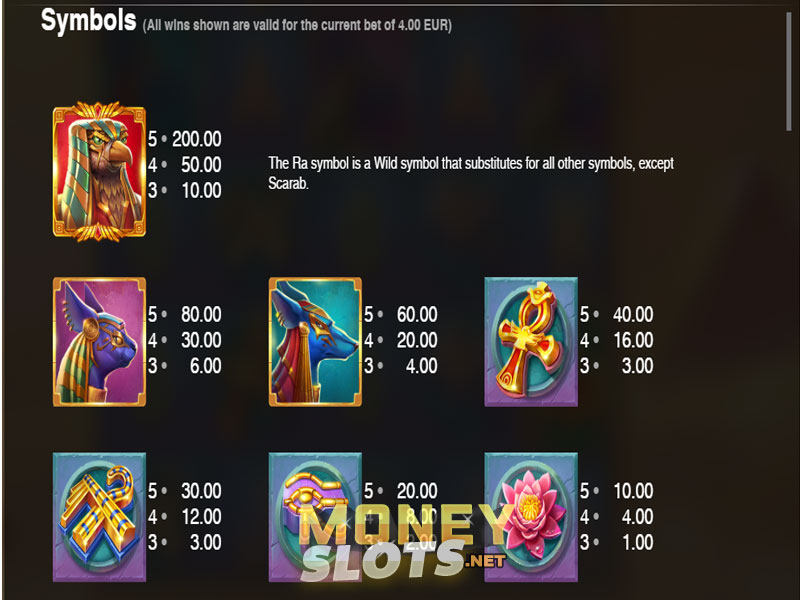The height and width of the screenshot is (600, 800).
Task: Click the Symbols heading
Action: click(88, 20)
